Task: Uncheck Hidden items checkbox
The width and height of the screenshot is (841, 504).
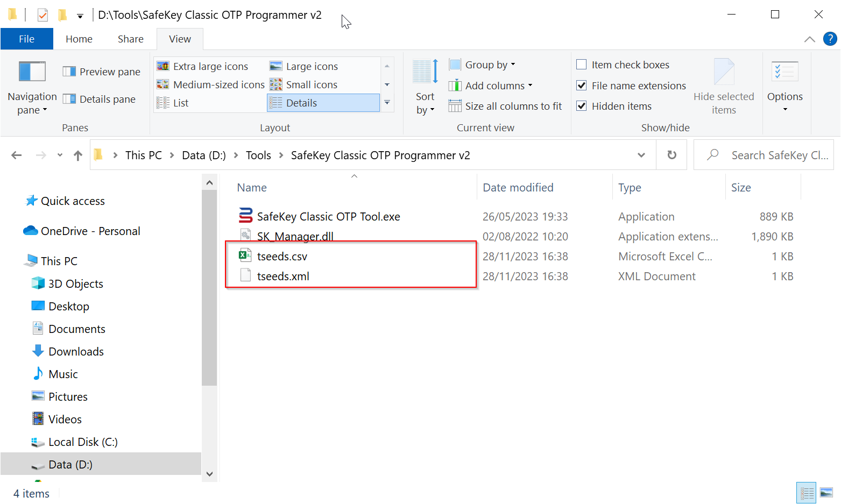Action: tap(582, 106)
